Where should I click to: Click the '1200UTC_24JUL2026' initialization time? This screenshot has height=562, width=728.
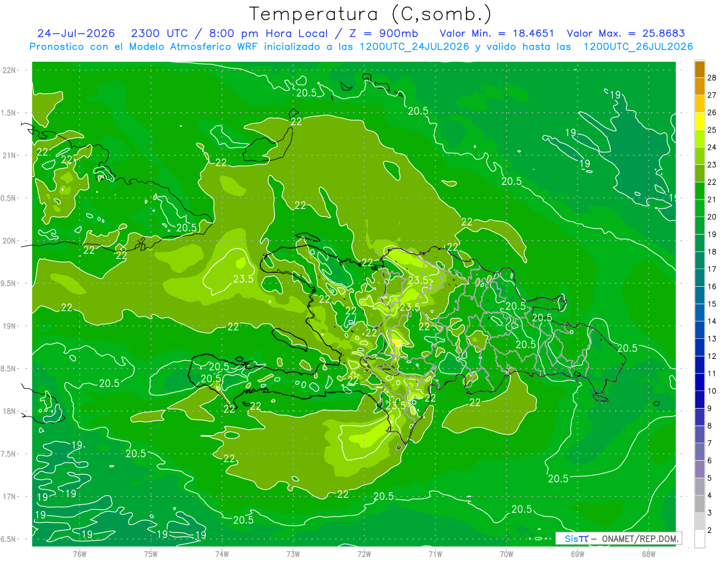[414, 47]
